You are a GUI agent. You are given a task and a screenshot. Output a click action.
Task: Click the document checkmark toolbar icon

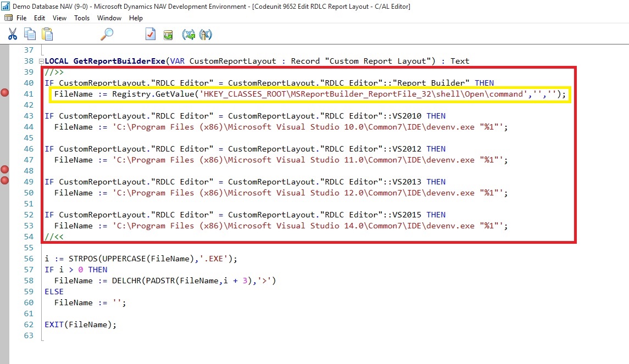(151, 35)
